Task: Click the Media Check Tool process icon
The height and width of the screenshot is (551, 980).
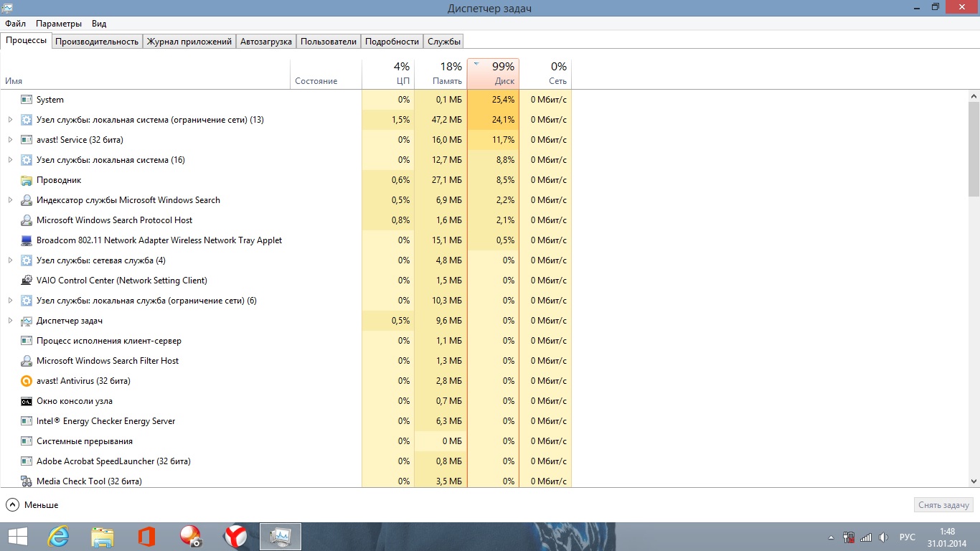Action: 27,481
